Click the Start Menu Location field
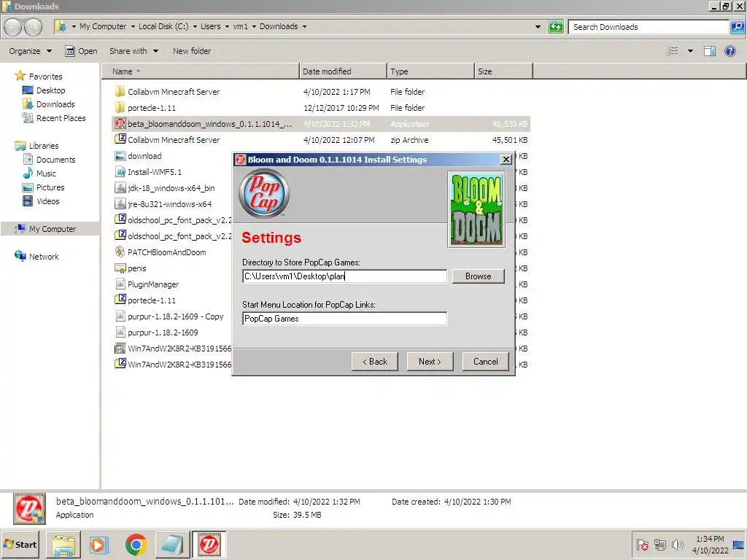 344,319
